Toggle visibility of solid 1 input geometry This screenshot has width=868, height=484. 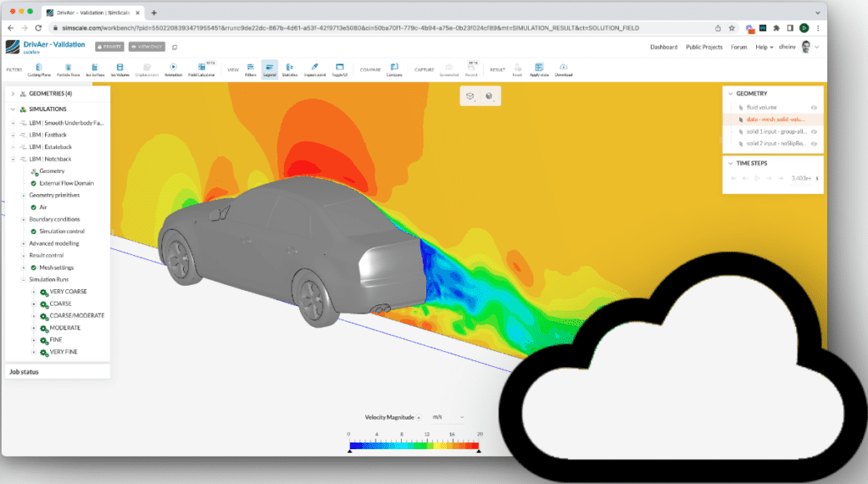click(814, 131)
